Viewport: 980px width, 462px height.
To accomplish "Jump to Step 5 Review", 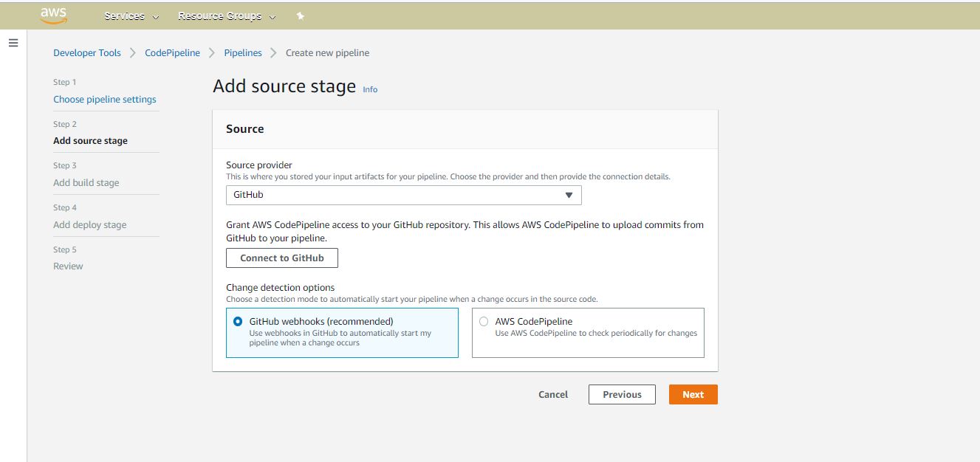I will (x=68, y=266).
